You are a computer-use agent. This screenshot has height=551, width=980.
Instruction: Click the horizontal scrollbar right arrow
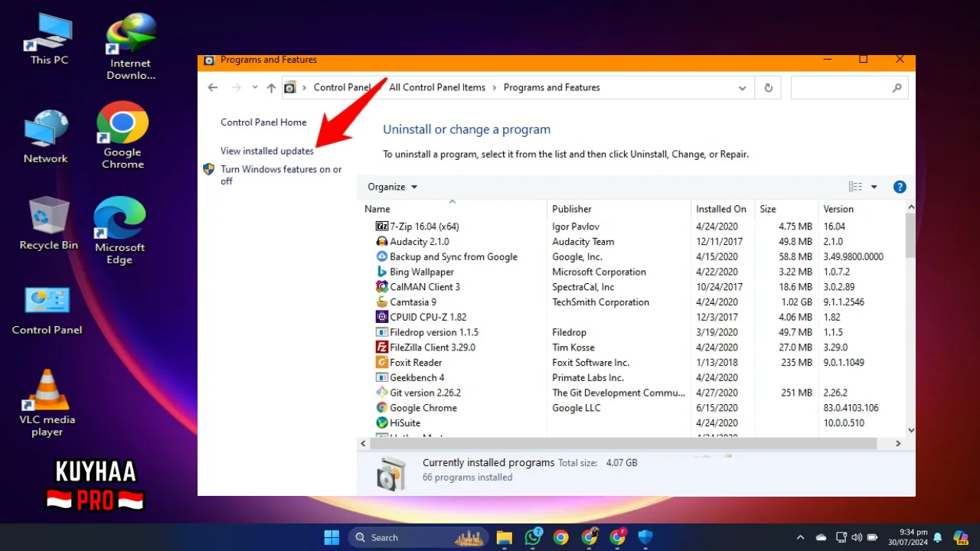pos(899,443)
